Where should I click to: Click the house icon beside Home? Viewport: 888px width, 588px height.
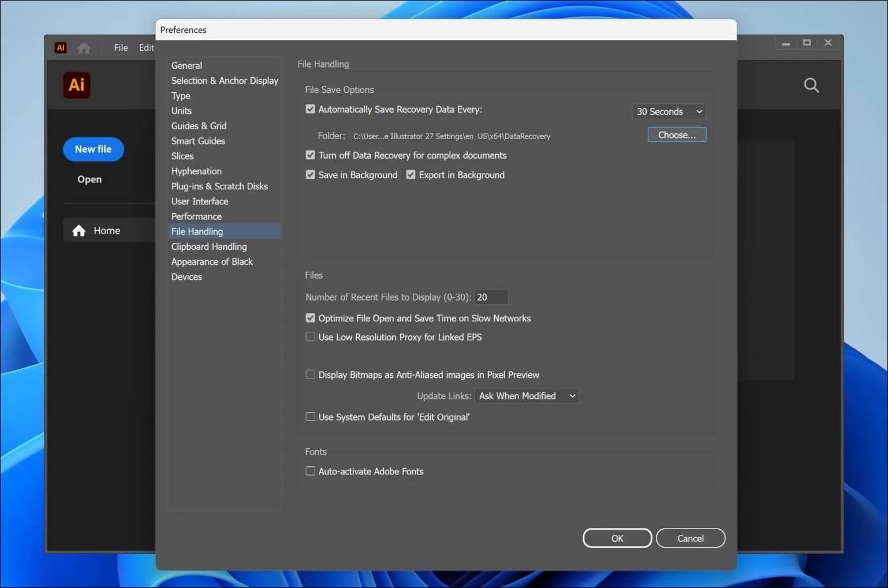click(79, 231)
